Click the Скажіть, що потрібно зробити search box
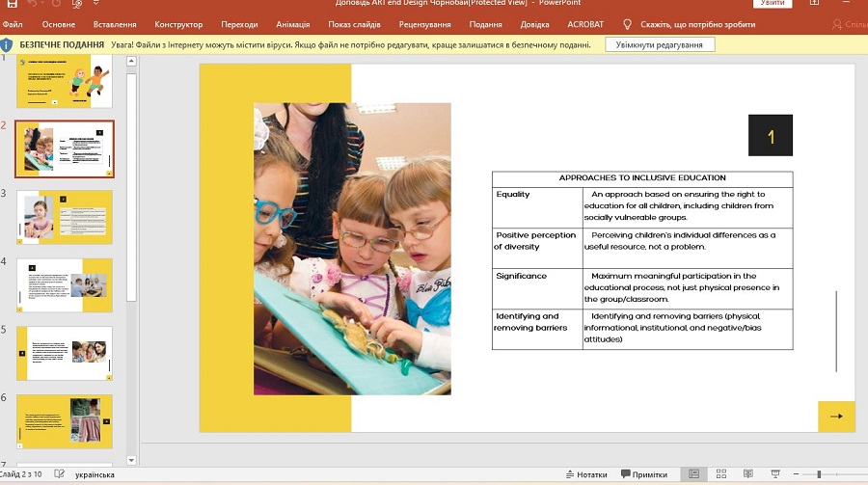The image size is (868, 485). click(697, 24)
